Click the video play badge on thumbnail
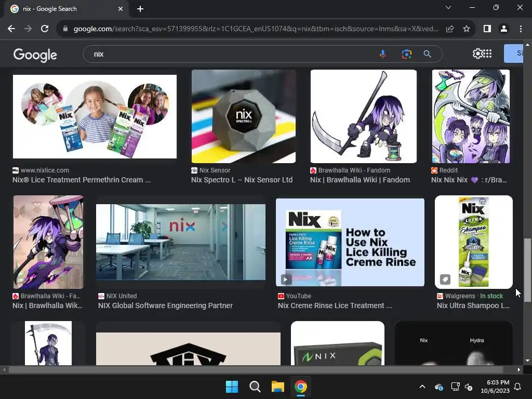Screen dimensions: 532x399 pyautogui.click(x=286, y=280)
